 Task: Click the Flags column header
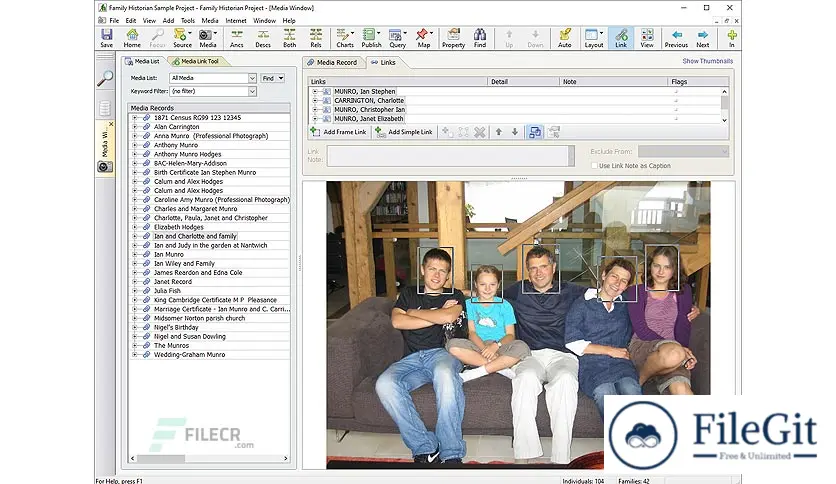(698, 82)
